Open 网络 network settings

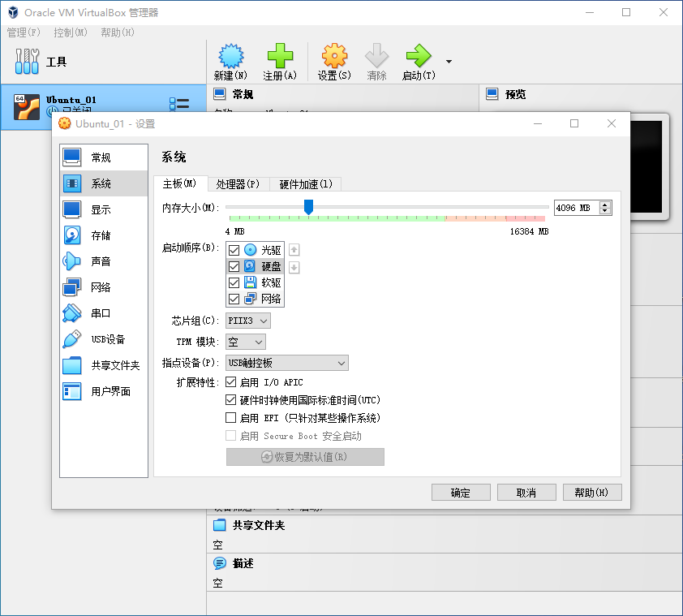click(x=104, y=287)
